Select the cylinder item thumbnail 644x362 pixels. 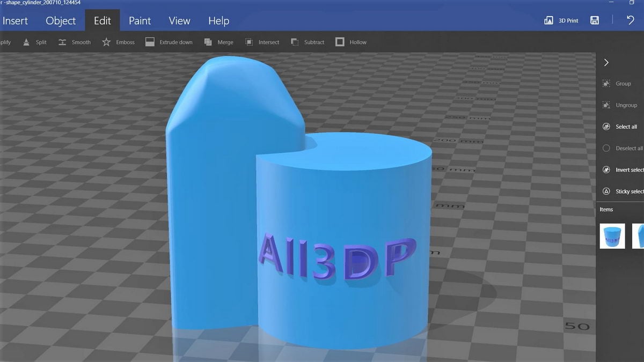[612, 236]
